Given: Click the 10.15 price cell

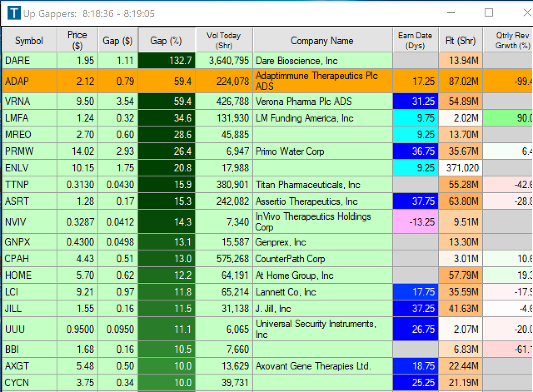Looking at the screenshot, I should (78, 168).
